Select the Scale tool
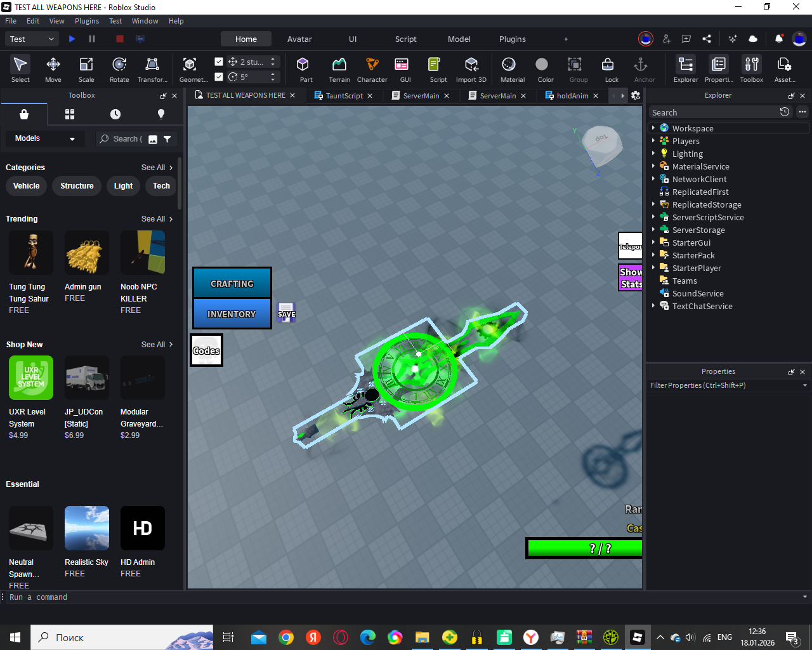Screen dimensions: 812x650 (x=86, y=69)
